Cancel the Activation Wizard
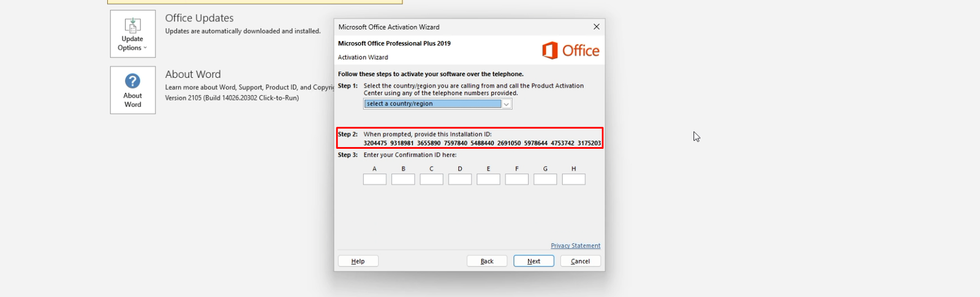Image resolution: width=980 pixels, height=297 pixels. pyautogui.click(x=581, y=261)
